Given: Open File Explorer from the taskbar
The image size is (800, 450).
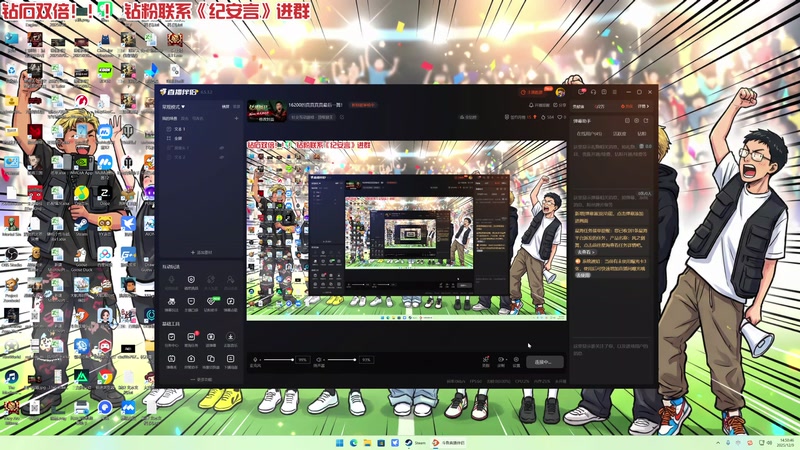Looking at the screenshot, I should [x=367, y=443].
